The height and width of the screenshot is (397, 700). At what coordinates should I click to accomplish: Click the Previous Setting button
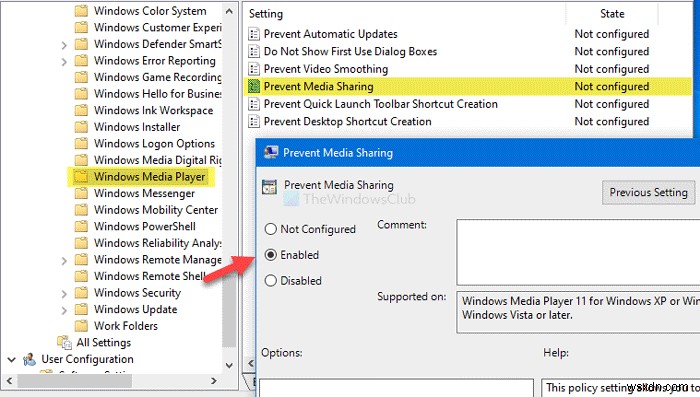tap(648, 192)
